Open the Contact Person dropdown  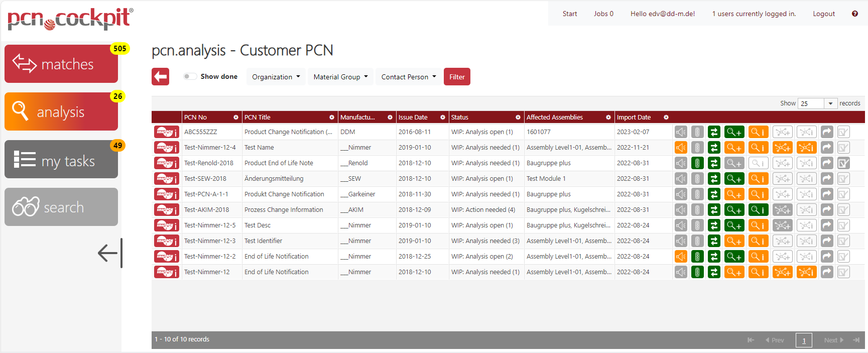409,77
